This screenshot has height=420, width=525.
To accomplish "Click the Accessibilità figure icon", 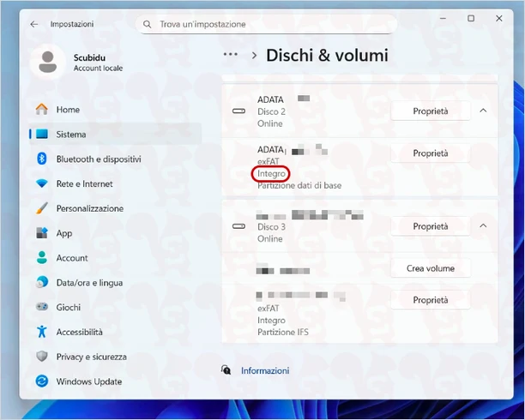I will [x=42, y=332].
